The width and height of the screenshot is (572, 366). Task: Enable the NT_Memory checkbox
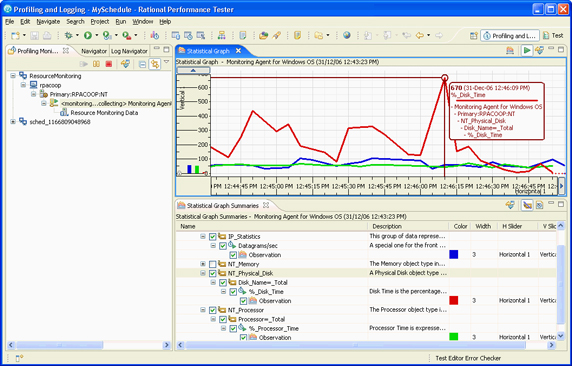click(x=213, y=264)
